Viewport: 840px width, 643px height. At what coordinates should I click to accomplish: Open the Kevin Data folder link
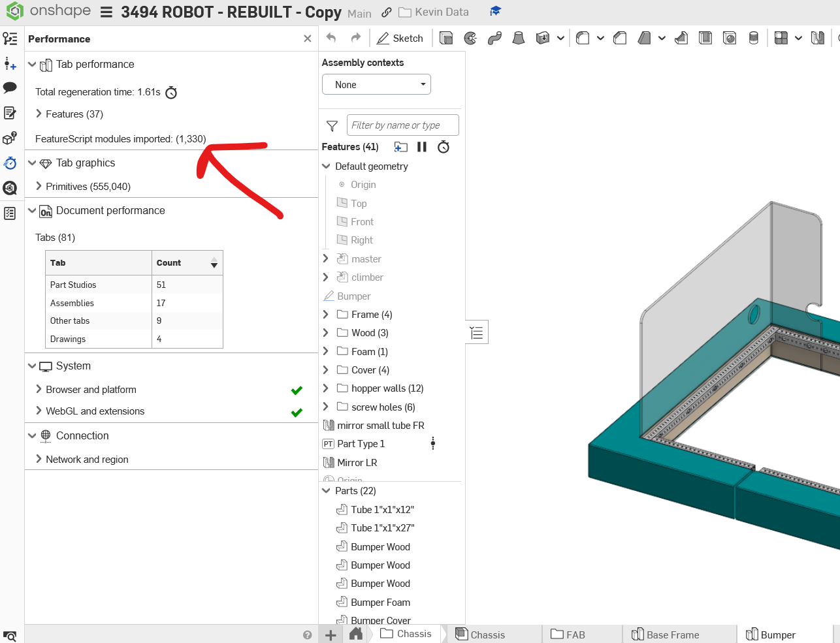click(x=434, y=12)
